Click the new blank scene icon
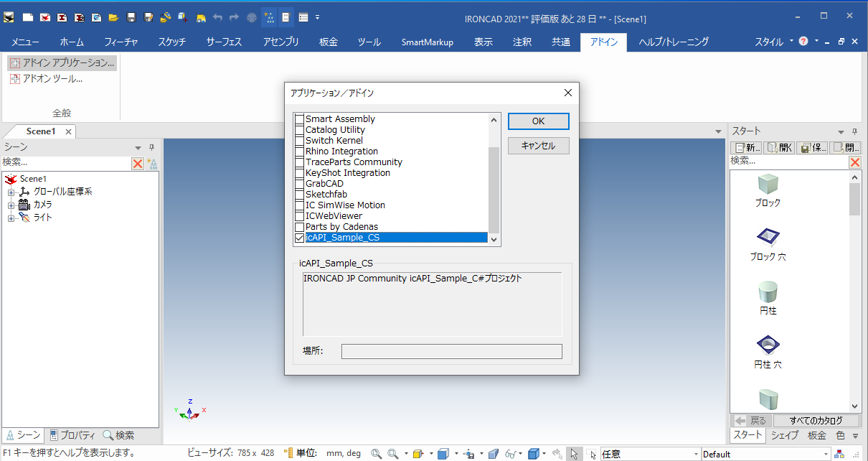Viewport: 868px width, 461px height. pyautogui.click(x=27, y=17)
